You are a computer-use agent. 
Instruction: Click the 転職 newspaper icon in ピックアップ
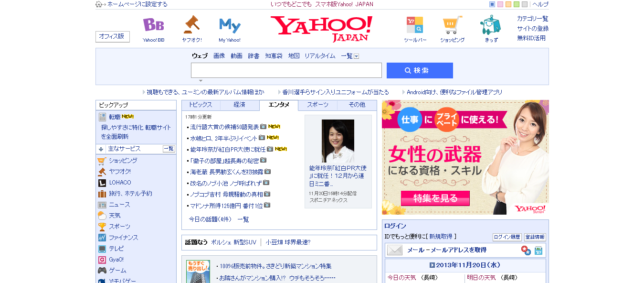102,117
